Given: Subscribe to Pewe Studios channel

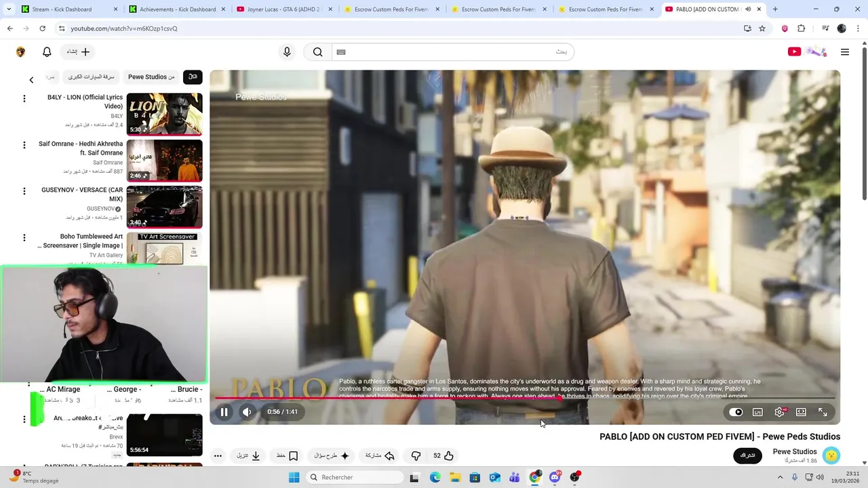Looking at the screenshot, I should point(747,455).
